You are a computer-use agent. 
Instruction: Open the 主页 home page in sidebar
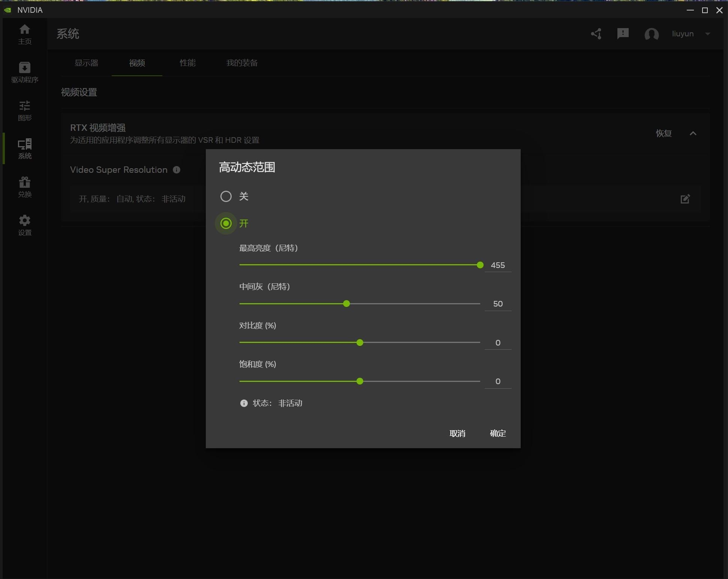point(25,34)
